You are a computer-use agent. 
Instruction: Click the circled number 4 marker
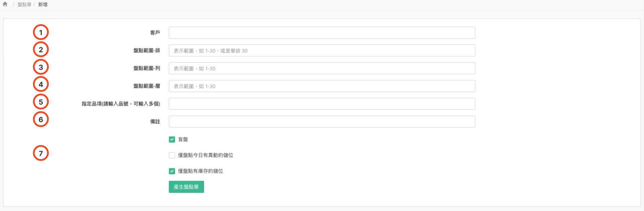click(x=41, y=85)
